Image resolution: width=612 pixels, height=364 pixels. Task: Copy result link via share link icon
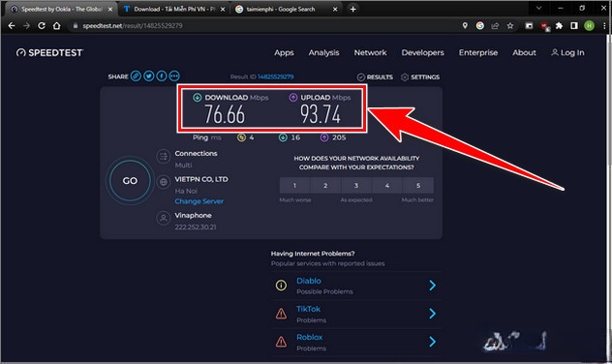point(136,76)
